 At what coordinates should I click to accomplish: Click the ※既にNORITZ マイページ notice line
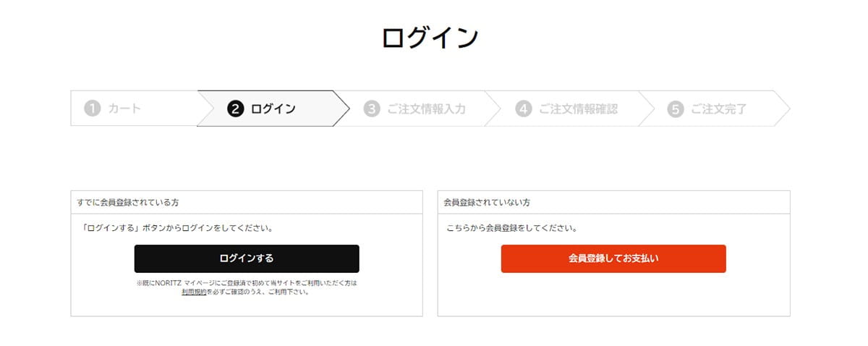pyautogui.click(x=247, y=283)
